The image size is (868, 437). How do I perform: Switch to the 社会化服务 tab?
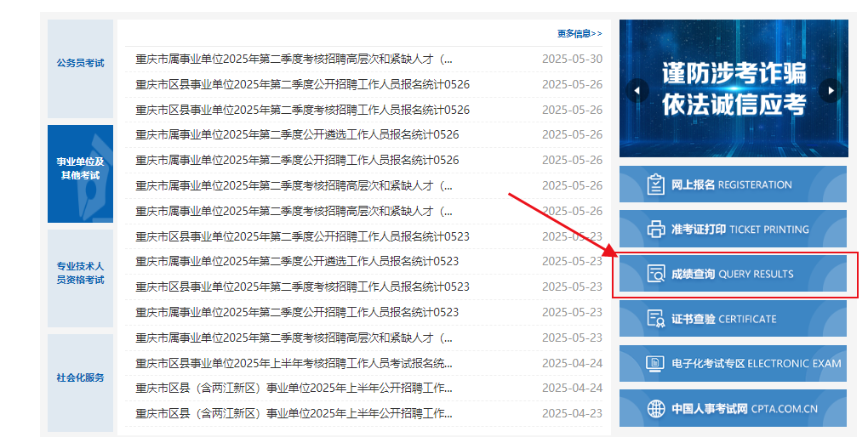point(80,377)
